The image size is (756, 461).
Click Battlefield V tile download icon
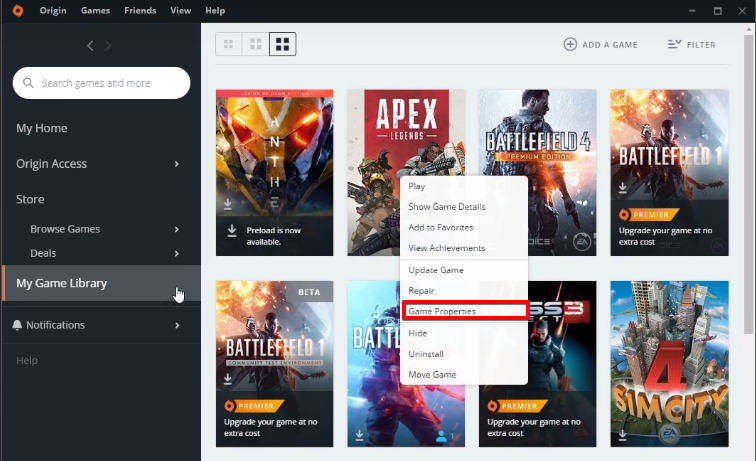(359, 435)
